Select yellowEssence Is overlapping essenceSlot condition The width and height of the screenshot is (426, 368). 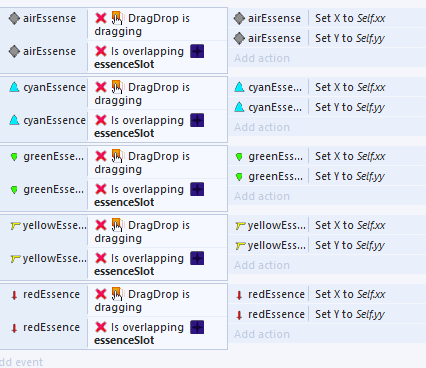157,265
